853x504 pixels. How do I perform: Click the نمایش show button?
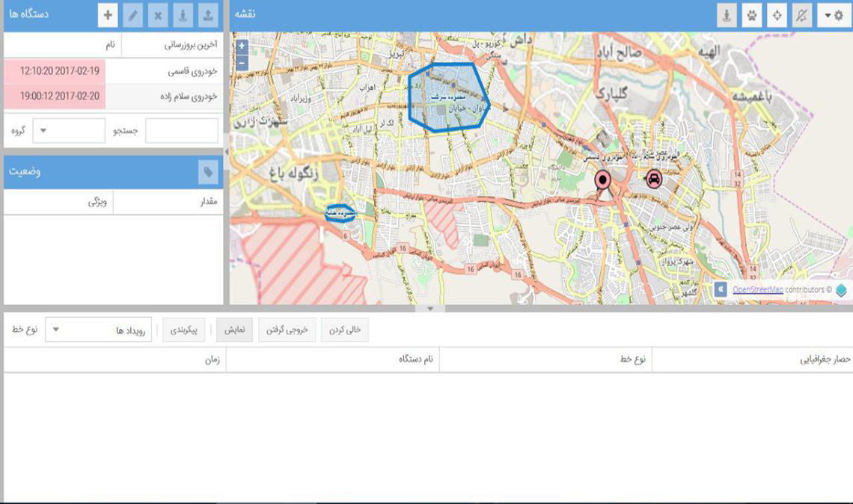[x=234, y=330]
